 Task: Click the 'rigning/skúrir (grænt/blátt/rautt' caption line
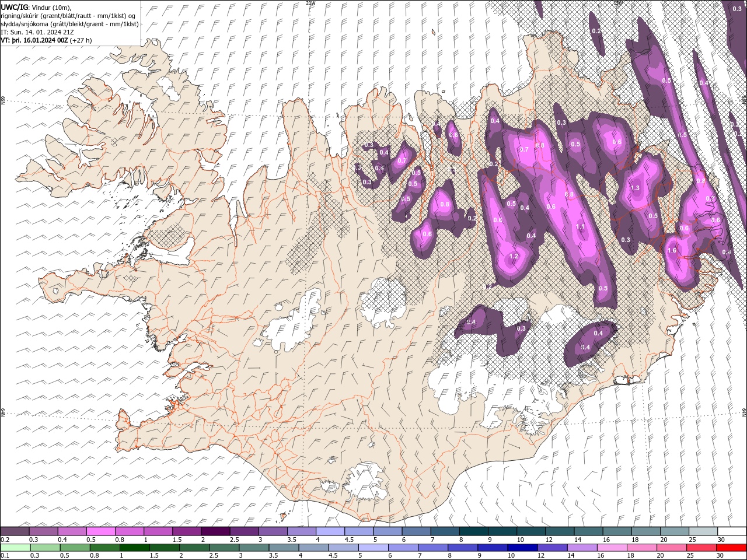[x=68, y=15]
